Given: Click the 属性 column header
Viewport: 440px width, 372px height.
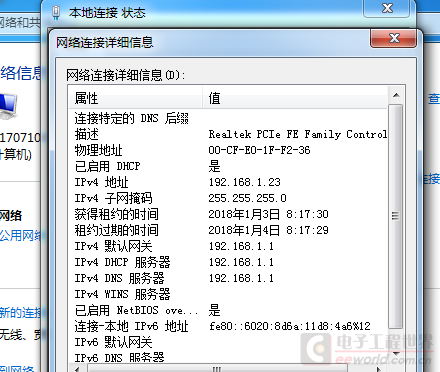Looking at the screenshot, I should 136,98.
